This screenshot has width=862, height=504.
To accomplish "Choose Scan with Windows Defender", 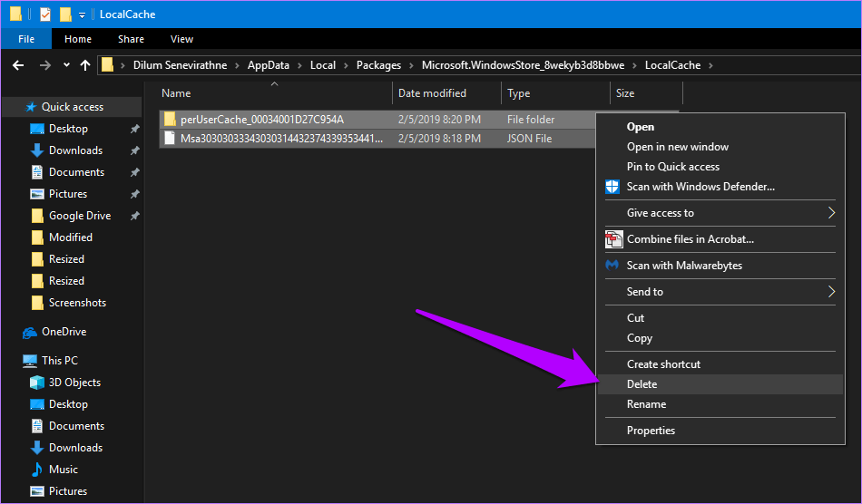I will coord(720,187).
